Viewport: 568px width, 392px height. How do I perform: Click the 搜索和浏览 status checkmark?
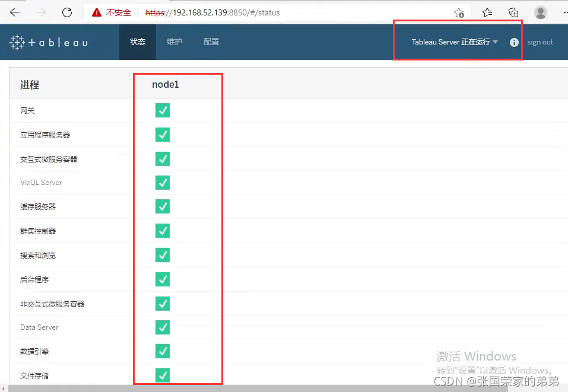163,255
